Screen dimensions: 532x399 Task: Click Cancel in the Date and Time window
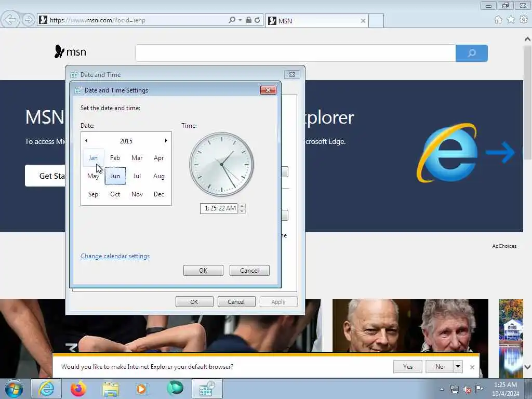coord(236,302)
